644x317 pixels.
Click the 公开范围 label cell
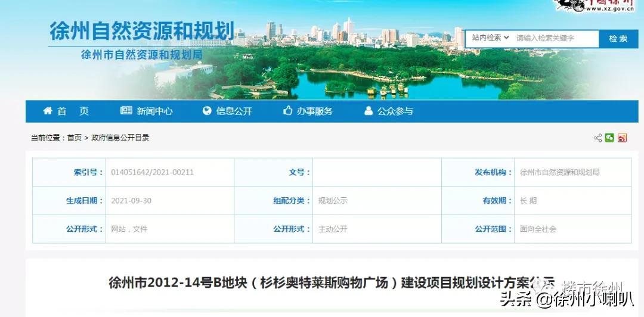pos(478,229)
